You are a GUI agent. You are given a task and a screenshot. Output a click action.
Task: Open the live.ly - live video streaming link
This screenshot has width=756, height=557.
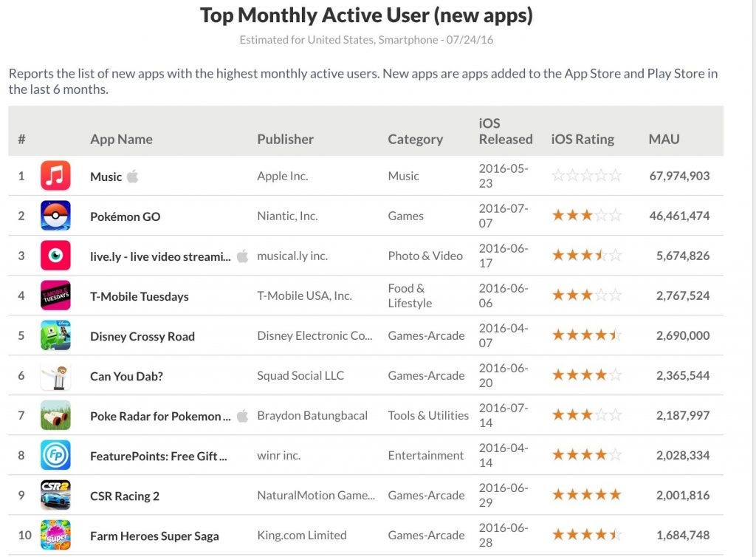(x=160, y=256)
